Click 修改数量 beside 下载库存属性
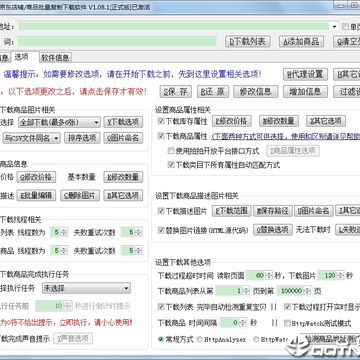The image size is (360, 360). click(279, 121)
